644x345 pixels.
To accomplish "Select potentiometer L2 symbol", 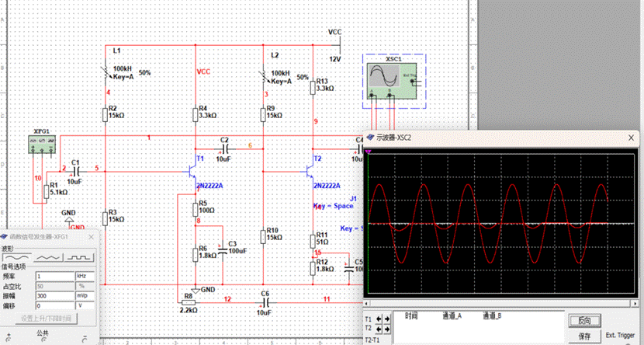I will point(265,76).
